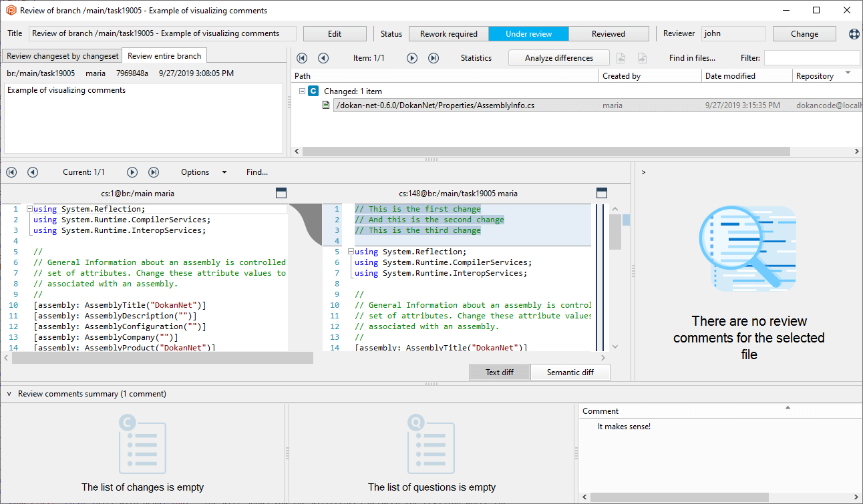Click the AssemblyTitle("DokanNet") line in left pane
Viewport: 863px width, 504px height.
(120, 305)
